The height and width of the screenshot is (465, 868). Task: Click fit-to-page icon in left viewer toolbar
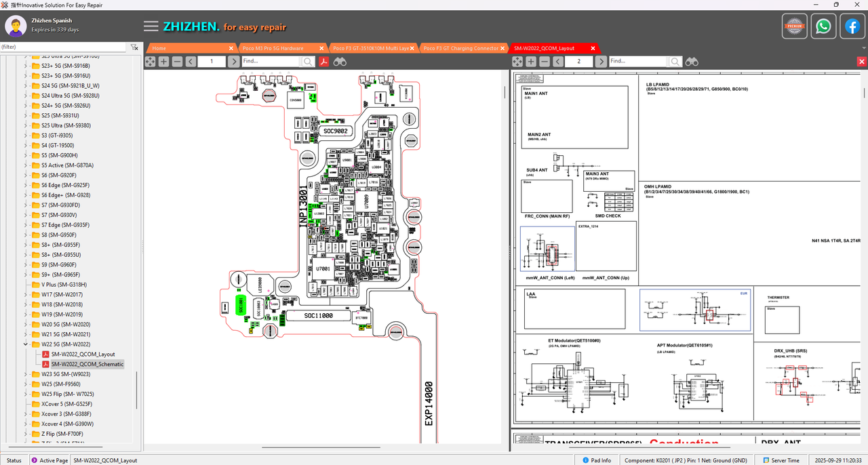click(151, 62)
